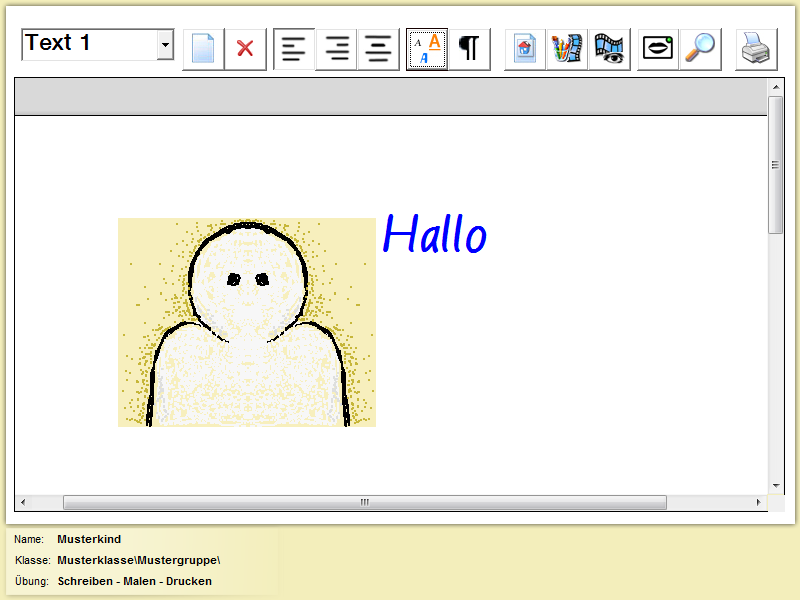Image resolution: width=800 pixels, height=600 pixels.
Task: Click the horizontal scrollbar left arrow
Action: (24, 502)
